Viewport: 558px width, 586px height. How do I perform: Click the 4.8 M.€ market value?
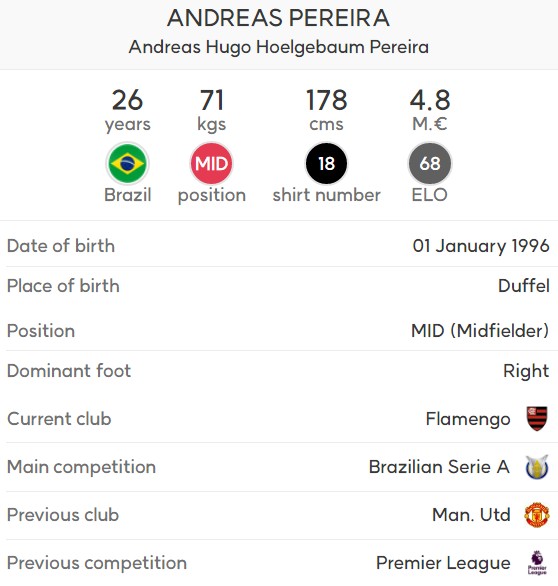point(430,110)
